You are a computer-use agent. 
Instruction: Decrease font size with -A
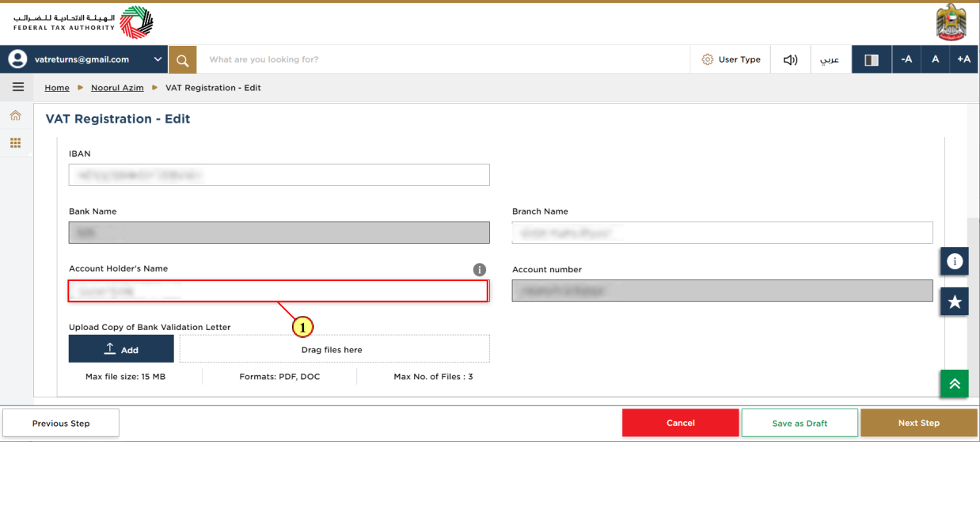point(906,59)
